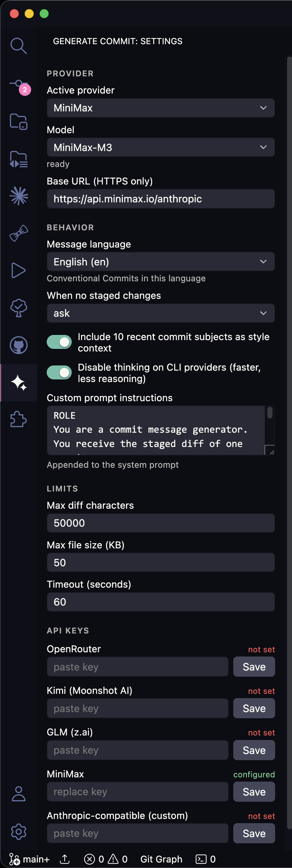Screen dimensions: 292x868
Task: Save the OpenRouter API key
Action: tap(254, 667)
